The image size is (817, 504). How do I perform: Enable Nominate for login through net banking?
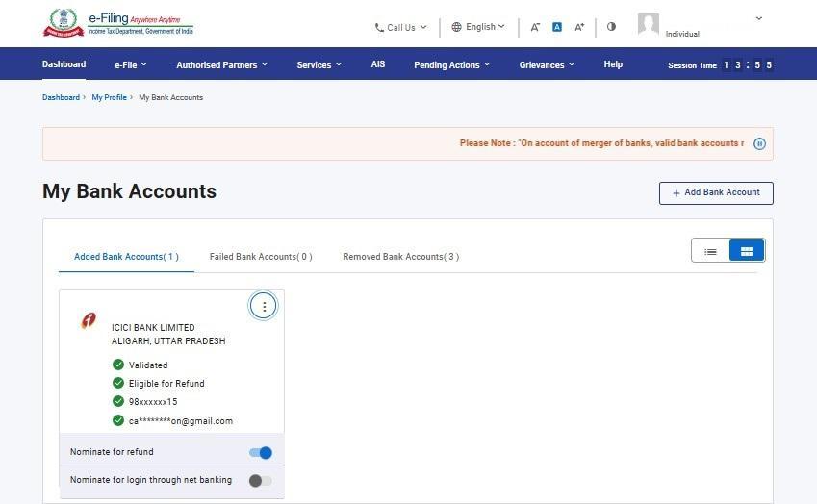click(260, 481)
